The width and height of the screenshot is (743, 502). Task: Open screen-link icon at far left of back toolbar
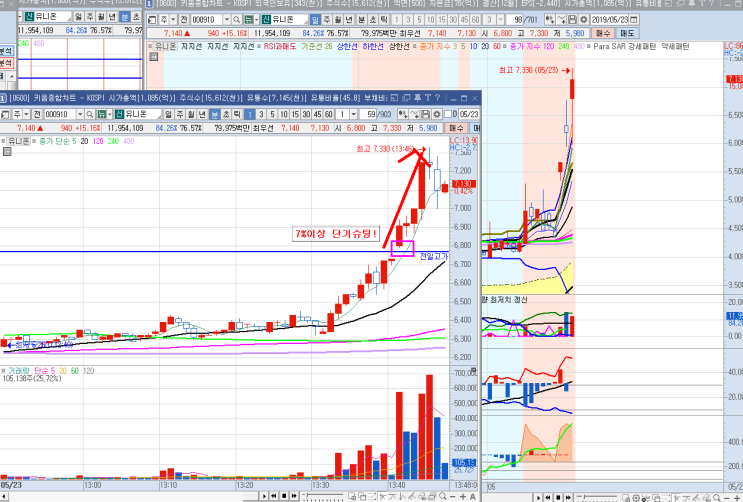click(152, 20)
